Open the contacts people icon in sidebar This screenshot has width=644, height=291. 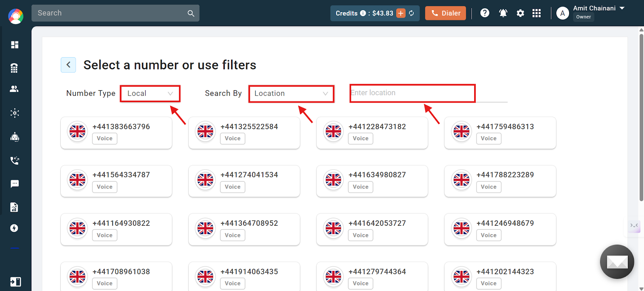14,89
